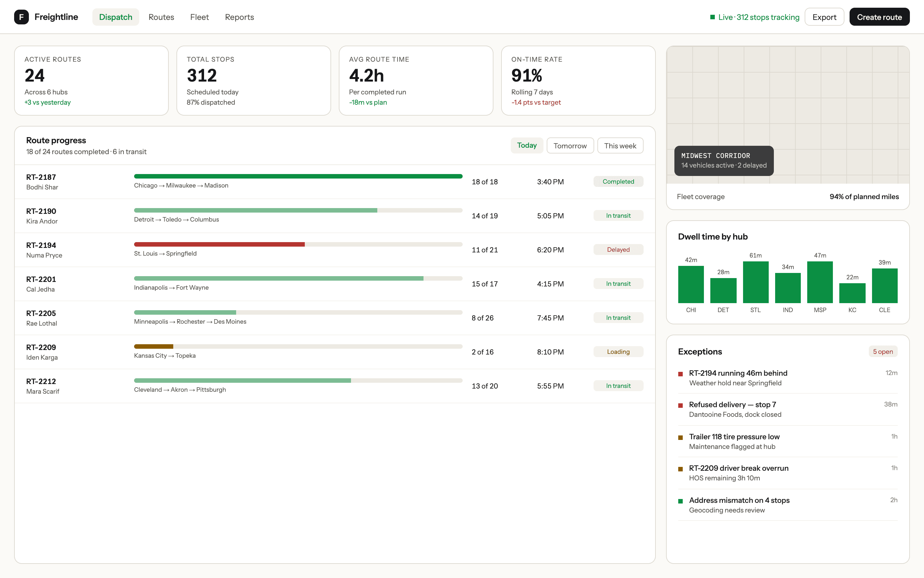The width and height of the screenshot is (924, 578).
Task: Click the amber marker beside RT-2209 driver break overrun
Action: point(680,469)
